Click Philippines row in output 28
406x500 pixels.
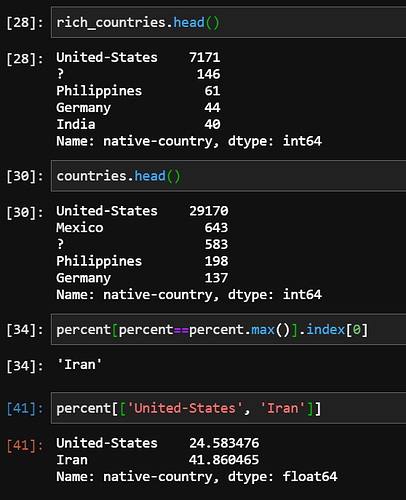pos(138,91)
